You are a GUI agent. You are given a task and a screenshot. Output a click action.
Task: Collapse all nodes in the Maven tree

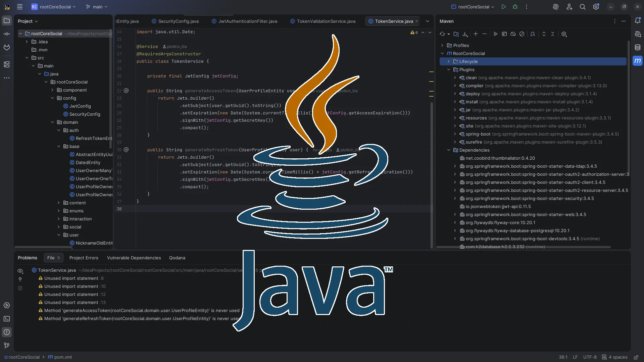click(553, 34)
